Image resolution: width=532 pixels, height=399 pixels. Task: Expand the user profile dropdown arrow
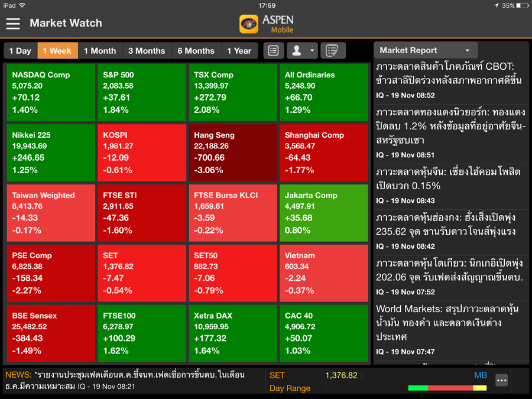[x=312, y=51]
